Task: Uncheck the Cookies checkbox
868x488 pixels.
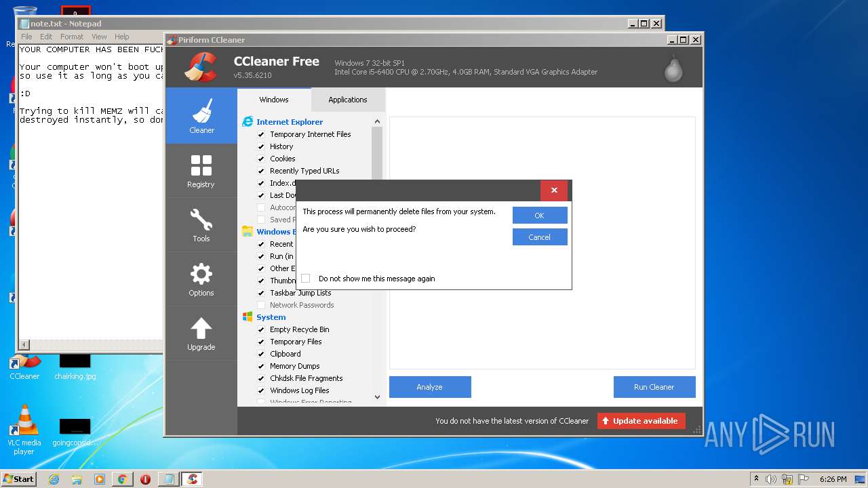Action: [x=261, y=159]
